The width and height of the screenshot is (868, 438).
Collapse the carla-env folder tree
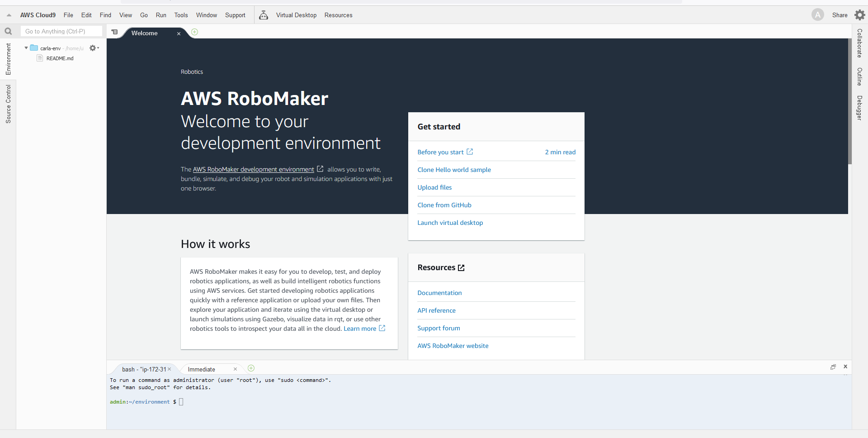click(26, 48)
